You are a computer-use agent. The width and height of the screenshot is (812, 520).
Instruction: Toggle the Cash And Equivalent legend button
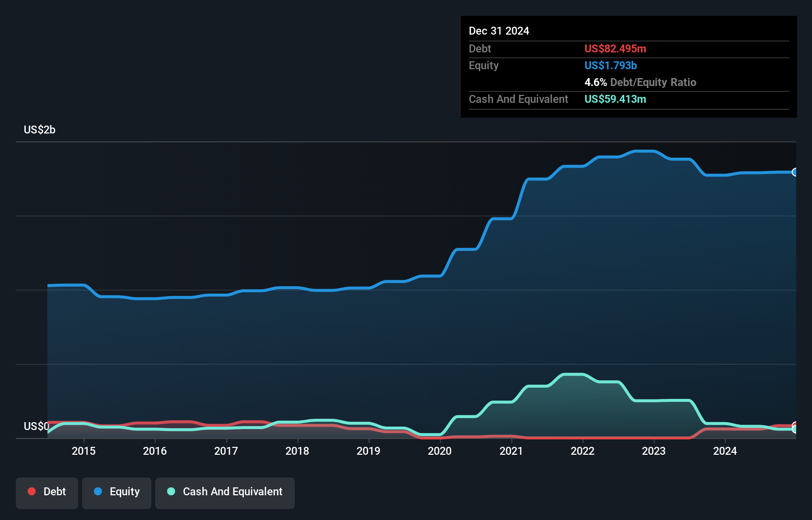click(225, 493)
